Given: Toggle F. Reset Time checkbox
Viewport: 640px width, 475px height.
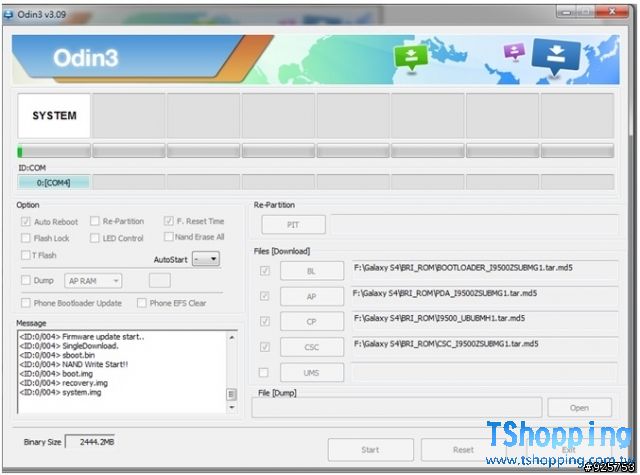Looking at the screenshot, I should pyautogui.click(x=168, y=221).
